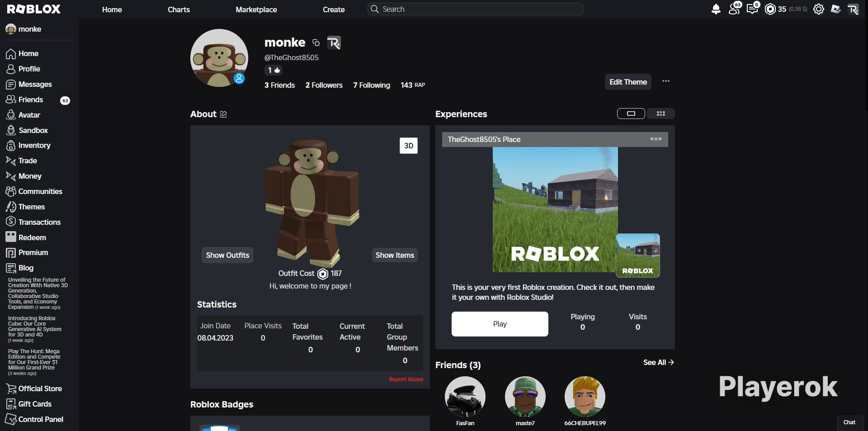Click the Show Items button

click(395, 255)
